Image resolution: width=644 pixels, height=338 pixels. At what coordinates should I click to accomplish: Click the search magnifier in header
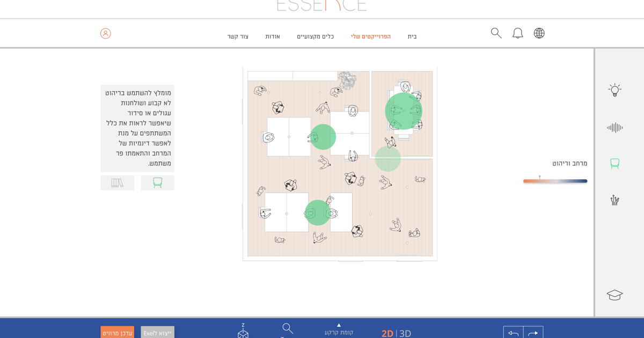[x=496, y=33]
